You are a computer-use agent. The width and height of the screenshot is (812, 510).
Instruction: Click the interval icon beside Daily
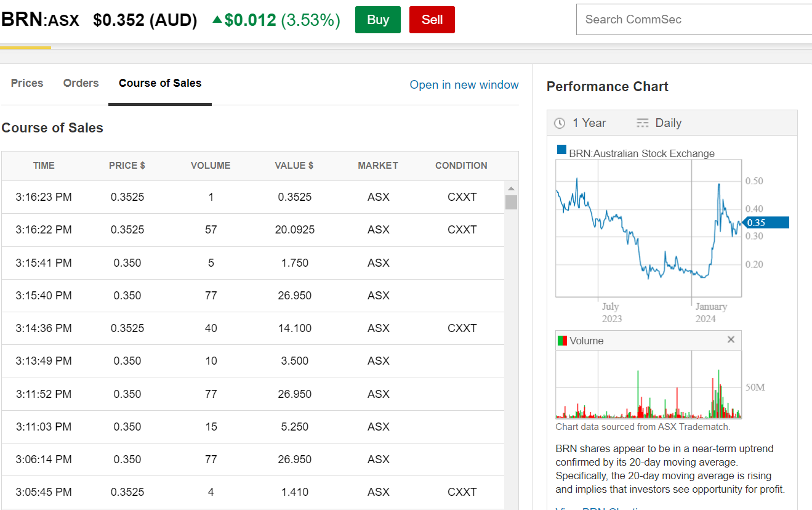pos(643,123)
